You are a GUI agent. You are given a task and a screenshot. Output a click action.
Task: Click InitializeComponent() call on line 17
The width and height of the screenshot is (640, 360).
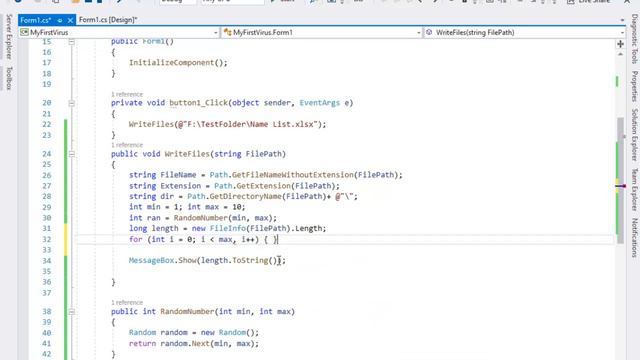click(178, 63)
